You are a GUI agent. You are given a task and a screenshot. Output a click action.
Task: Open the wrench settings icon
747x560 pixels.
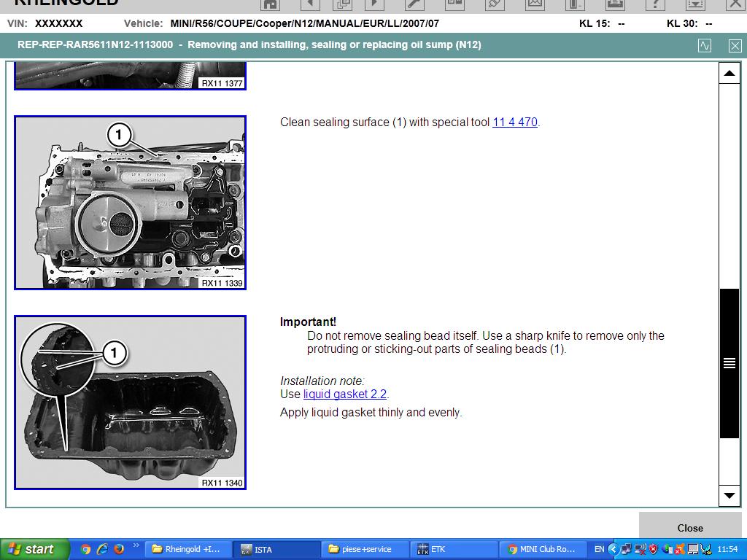(413, 4)
